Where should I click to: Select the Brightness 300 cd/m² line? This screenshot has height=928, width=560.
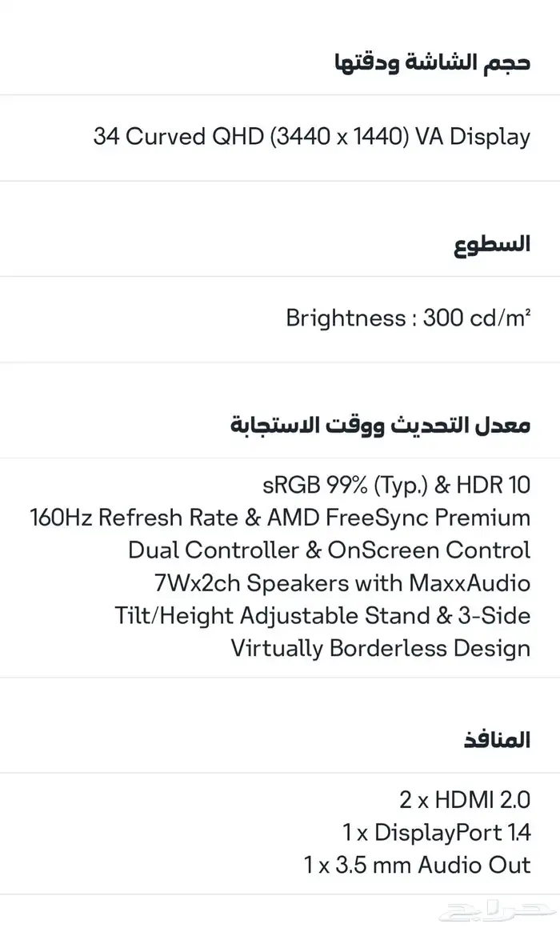[408, 318]
